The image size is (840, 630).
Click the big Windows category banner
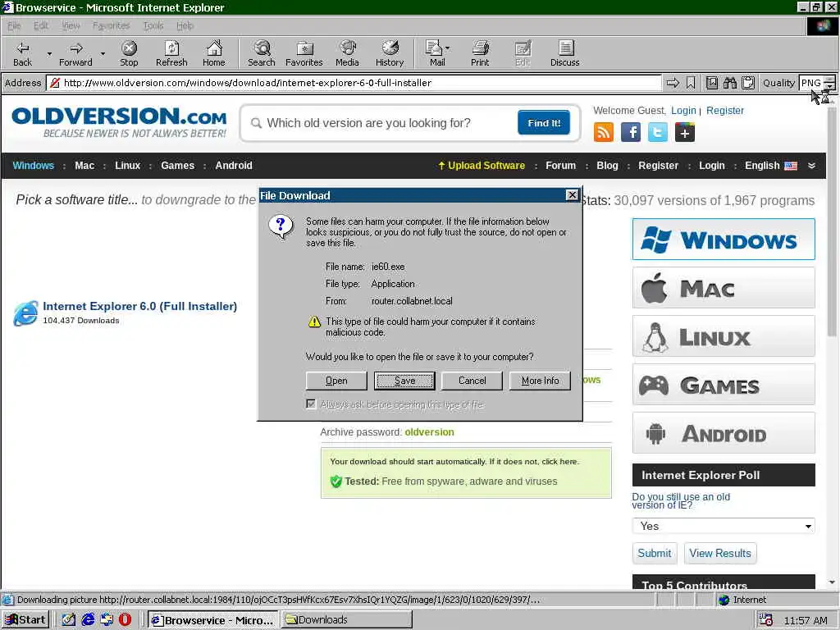(724, 239)
